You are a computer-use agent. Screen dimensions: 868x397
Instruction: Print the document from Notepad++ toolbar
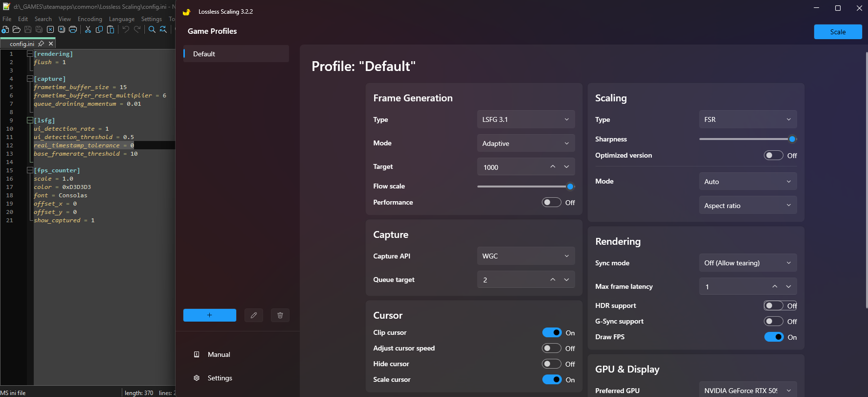tap(73, 29)
